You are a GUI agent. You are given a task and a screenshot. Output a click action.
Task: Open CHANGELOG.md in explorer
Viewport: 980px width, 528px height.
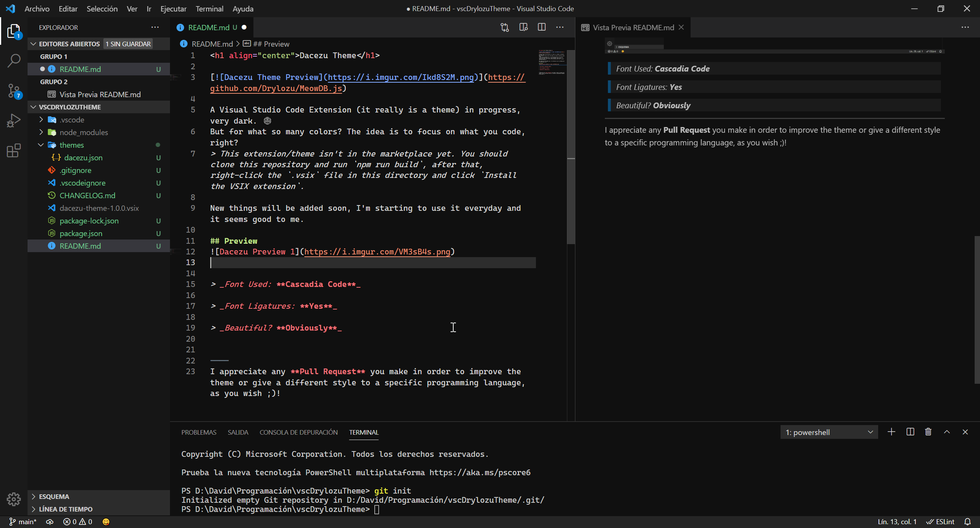tap(99, 196)
